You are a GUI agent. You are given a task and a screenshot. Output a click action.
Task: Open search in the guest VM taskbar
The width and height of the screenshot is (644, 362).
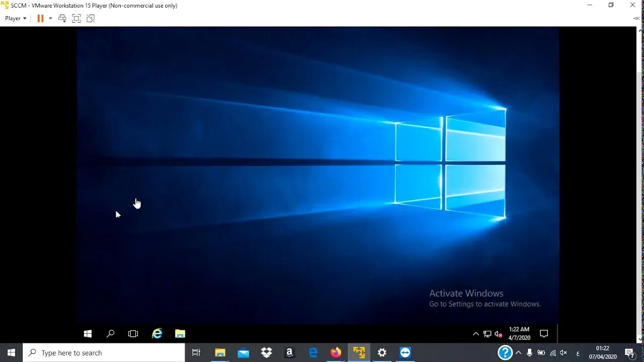(x=110, y=333)
